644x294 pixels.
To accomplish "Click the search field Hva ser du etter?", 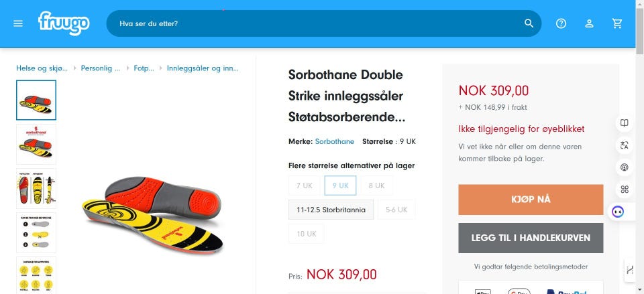I will (315, 23).
